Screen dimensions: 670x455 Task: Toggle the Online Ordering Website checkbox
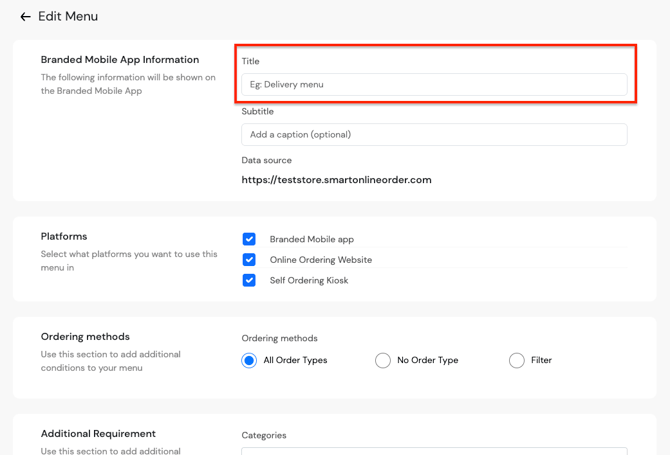coord(249,260)
